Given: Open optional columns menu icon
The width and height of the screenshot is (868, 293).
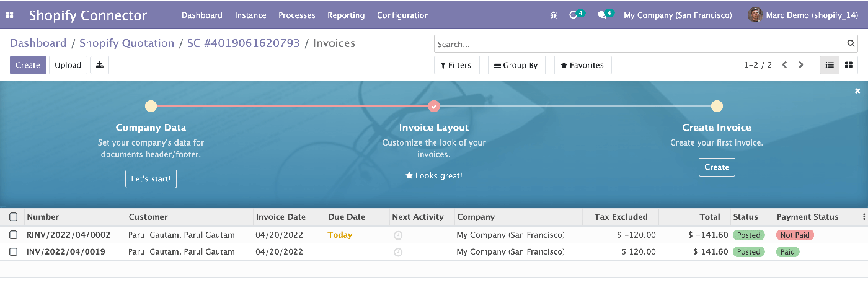Looking at the screenshot, I should (x=864, y=217).
